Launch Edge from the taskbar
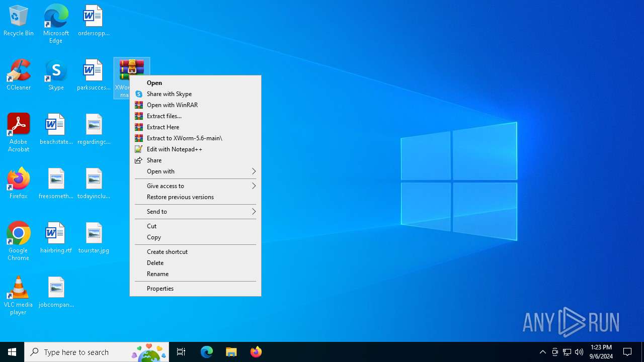The image size is (644, 362). (207, 352)
